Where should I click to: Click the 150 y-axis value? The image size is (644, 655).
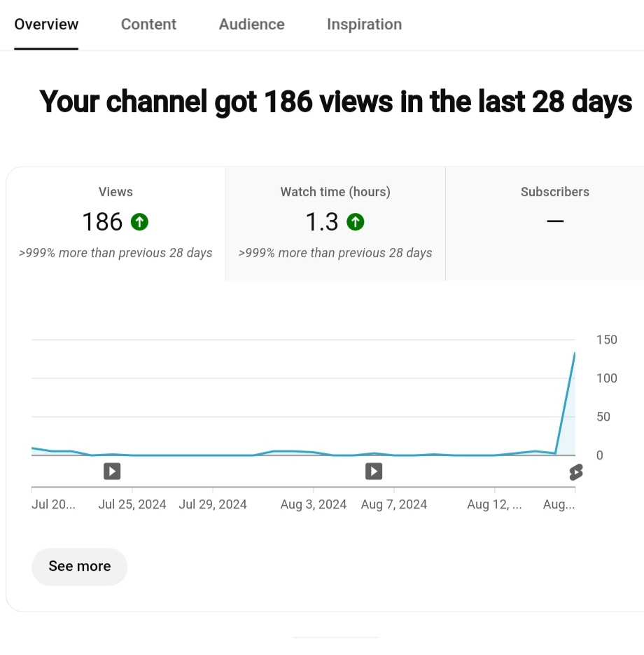click(x=606, y=340)
